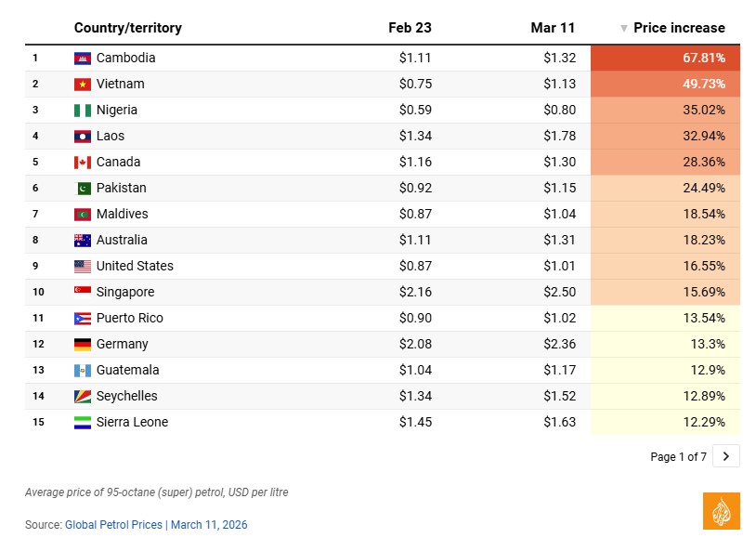Sort table by Feb 23 column
The height and width of the screenshot is (551, 756).
[x=410, y=28]
